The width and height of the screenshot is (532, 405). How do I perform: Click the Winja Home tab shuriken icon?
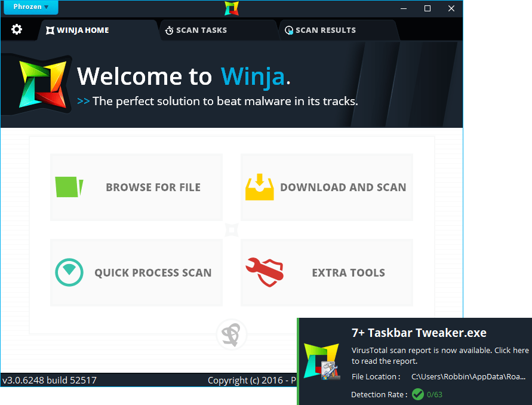coord(50,30)
